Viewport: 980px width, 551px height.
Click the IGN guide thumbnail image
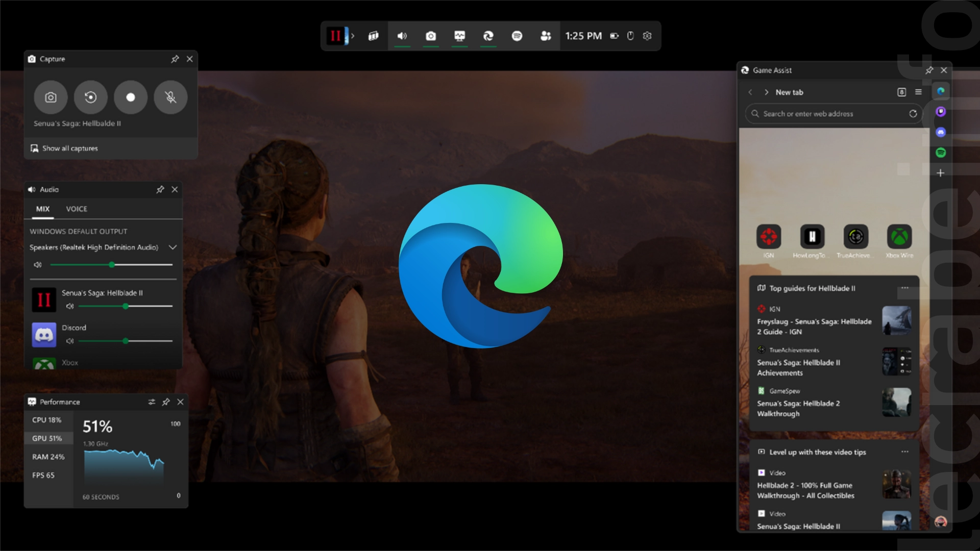coord(897,320)
